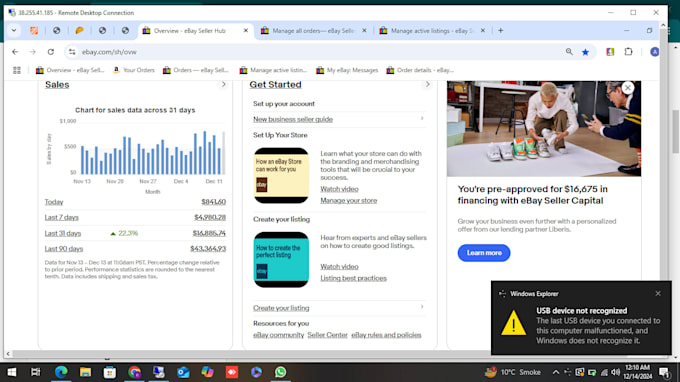Switch to the Manage active listings tab
The image size is (680, 382).
[x=432, y=31]
